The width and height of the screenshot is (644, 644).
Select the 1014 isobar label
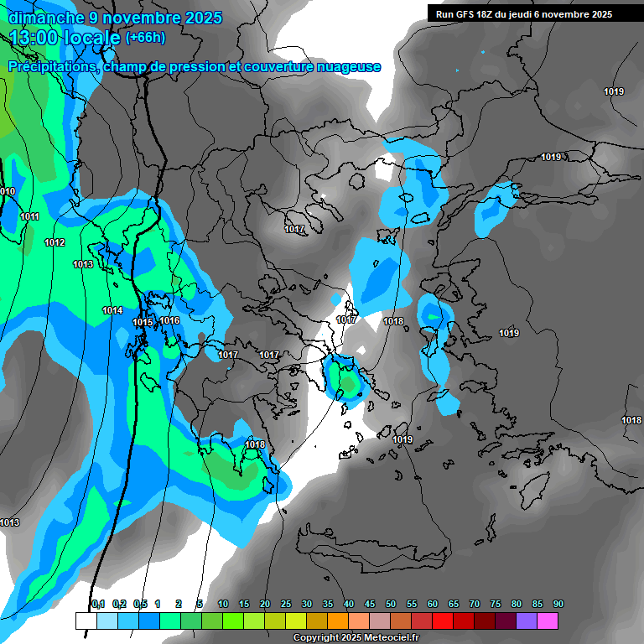[x=113, y=311]
